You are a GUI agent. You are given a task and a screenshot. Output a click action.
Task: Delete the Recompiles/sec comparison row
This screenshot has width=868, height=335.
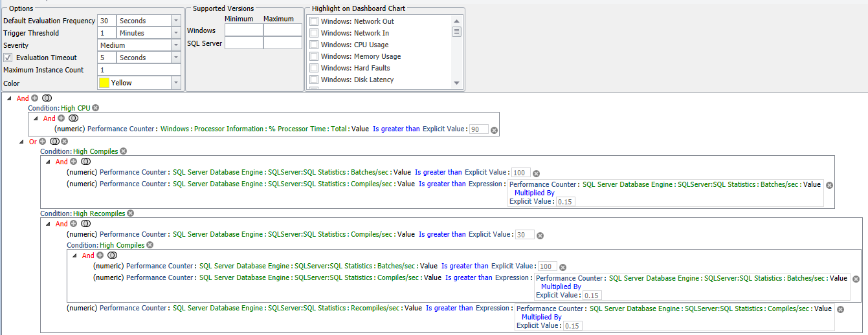[x=841, y=310]
